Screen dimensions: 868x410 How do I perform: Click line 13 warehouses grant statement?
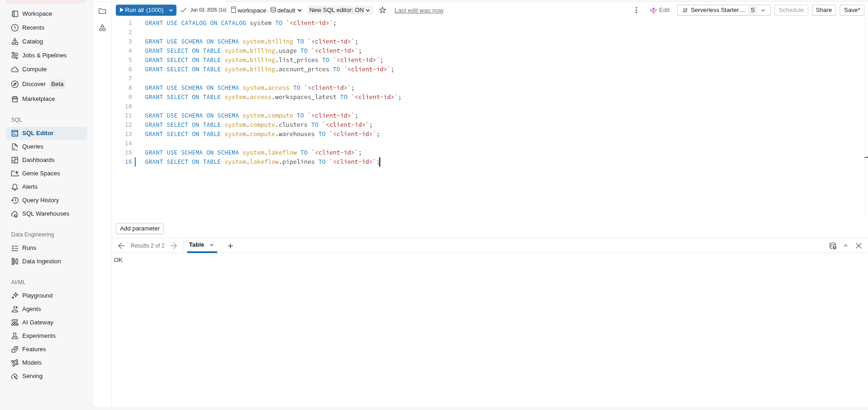coord(262,134)
